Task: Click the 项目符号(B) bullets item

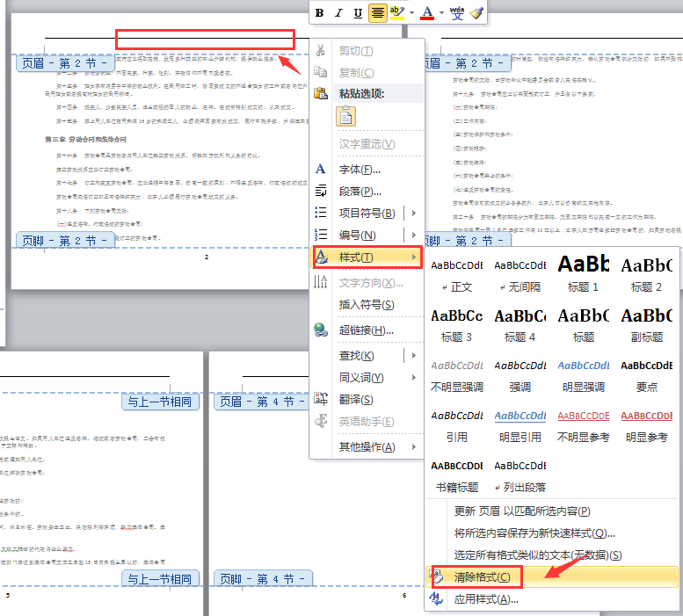Action: coord(367,213)
